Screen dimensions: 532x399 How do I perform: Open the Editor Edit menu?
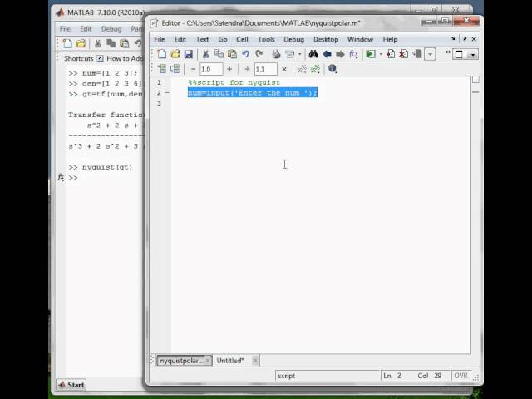click(180, 39)
